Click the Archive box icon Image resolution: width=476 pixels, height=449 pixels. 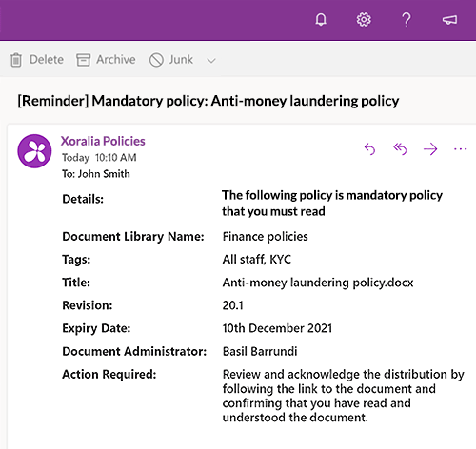[x=83, y=60]
